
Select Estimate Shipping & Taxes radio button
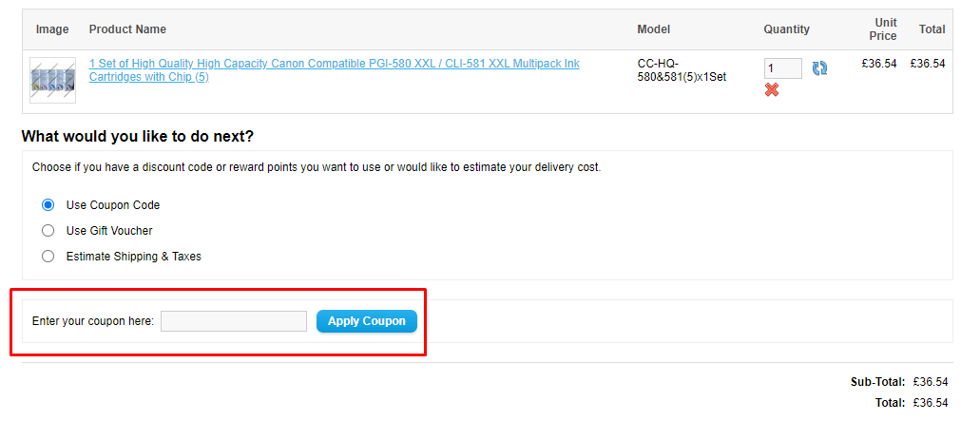point(48,257)
